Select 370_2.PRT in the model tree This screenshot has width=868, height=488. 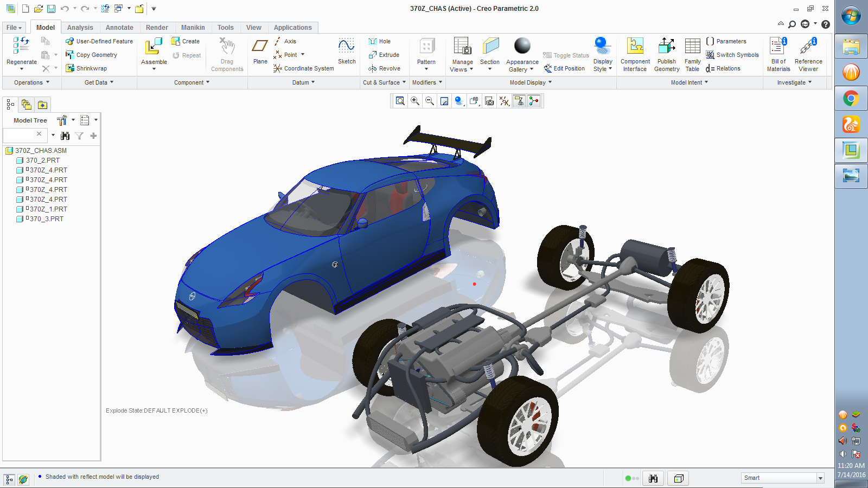point(38,160)
